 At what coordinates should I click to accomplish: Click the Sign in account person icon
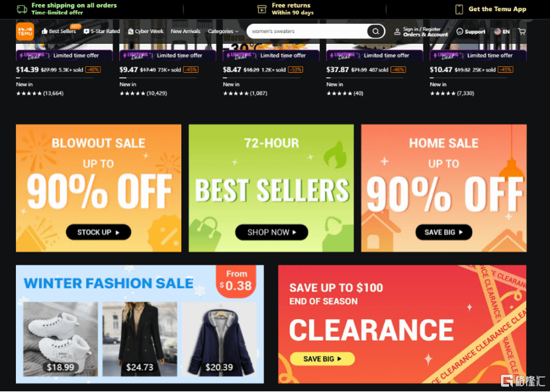point(397,32)
